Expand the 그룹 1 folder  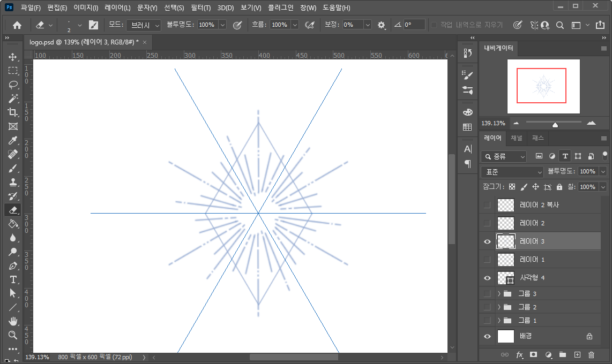click(x=499, y=320)
